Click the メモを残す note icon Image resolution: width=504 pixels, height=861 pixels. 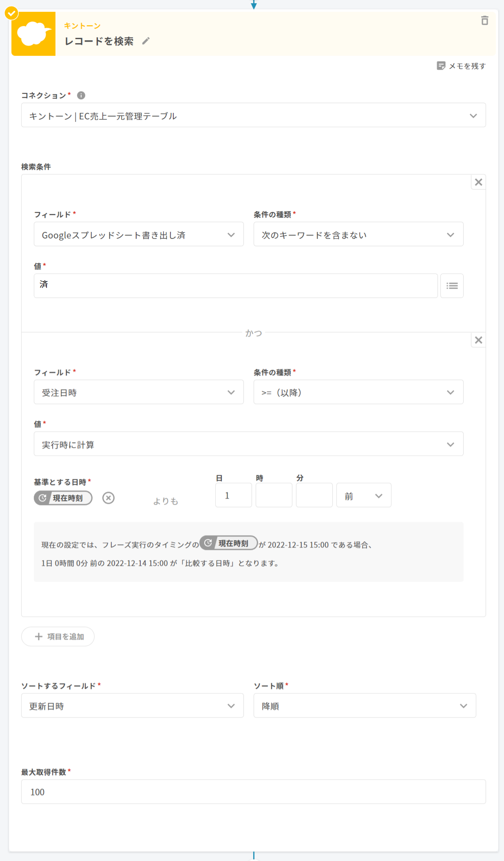[441, 66]
